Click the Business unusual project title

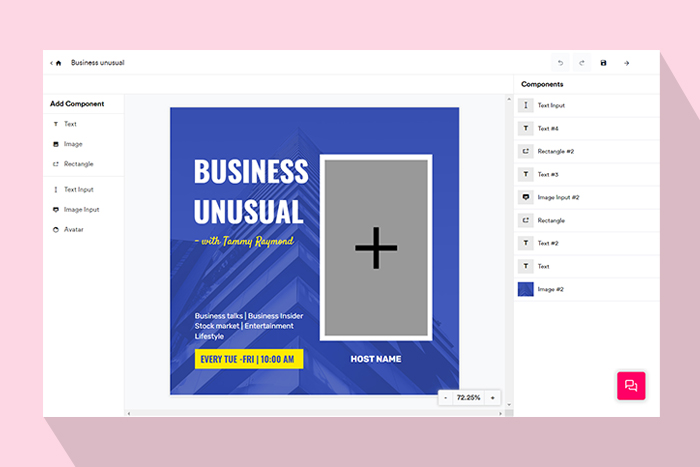tap(98, 63)
